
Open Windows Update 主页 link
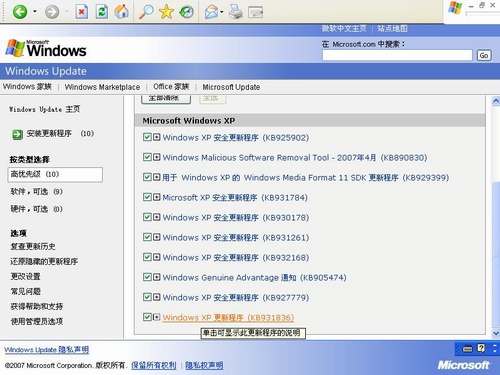44,109
